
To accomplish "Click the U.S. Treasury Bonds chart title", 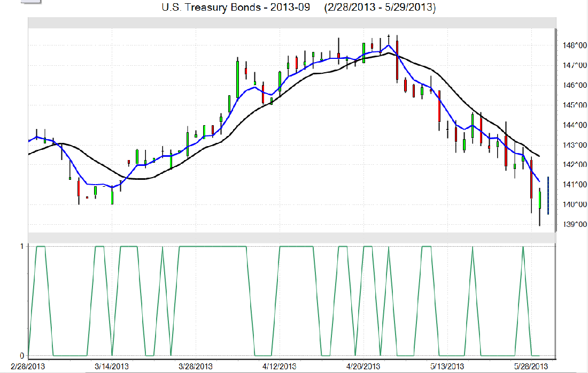I will coord(235,8).
